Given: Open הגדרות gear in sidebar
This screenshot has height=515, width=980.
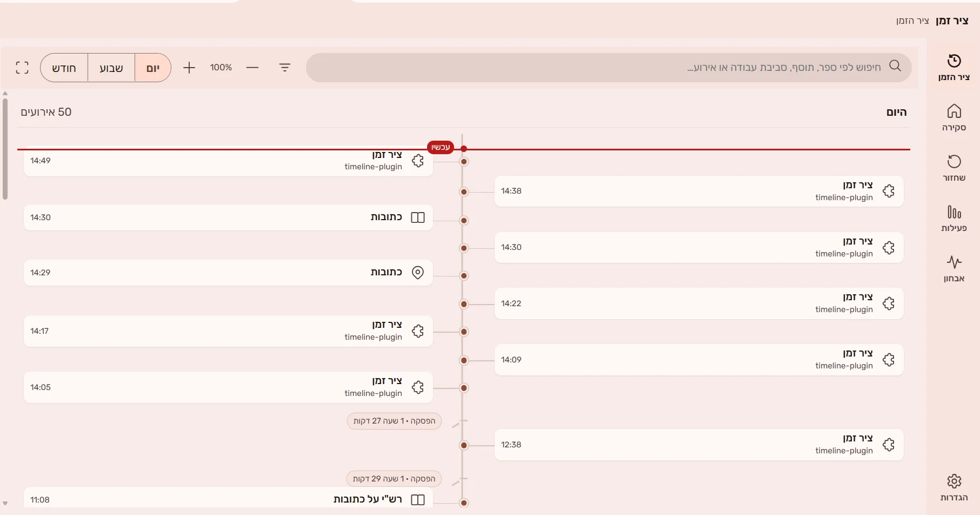Looking at the screenshot, I should click(954, 487).
